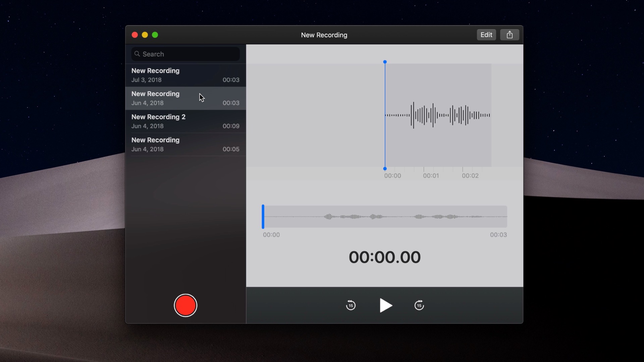Image resolution: width=644 pixels, height=362 pixels.
Task: Click the green full-screen window button
Action: coord(155,35)
